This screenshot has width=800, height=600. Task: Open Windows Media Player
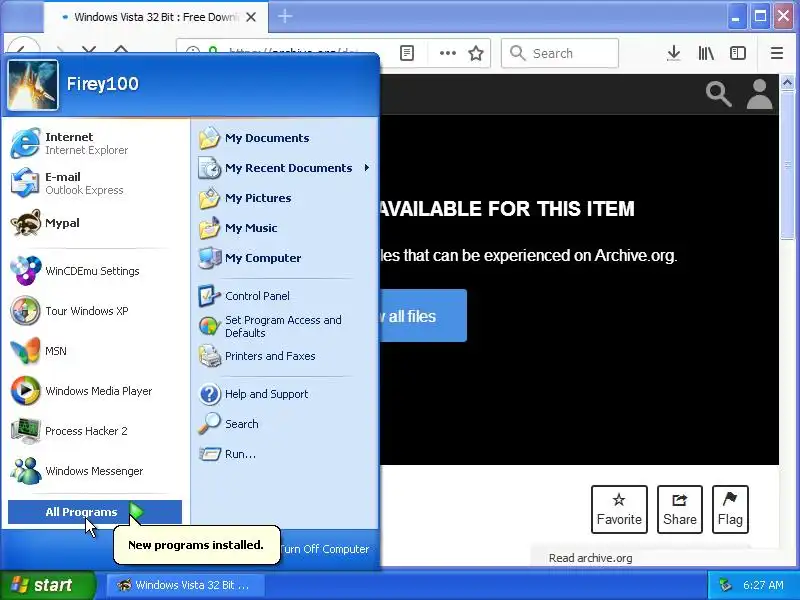(x=96, y=391)
